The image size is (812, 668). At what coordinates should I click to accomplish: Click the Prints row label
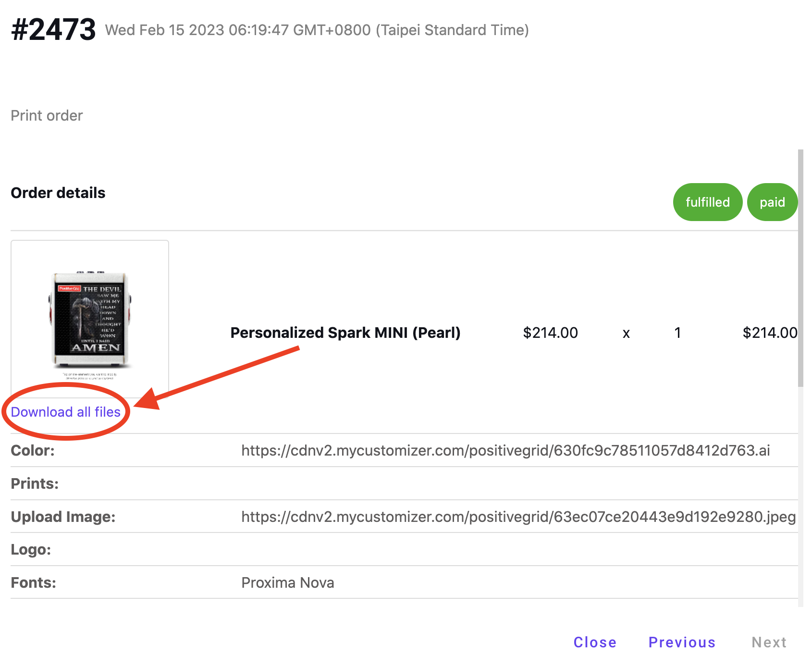(x=35, y=483)
